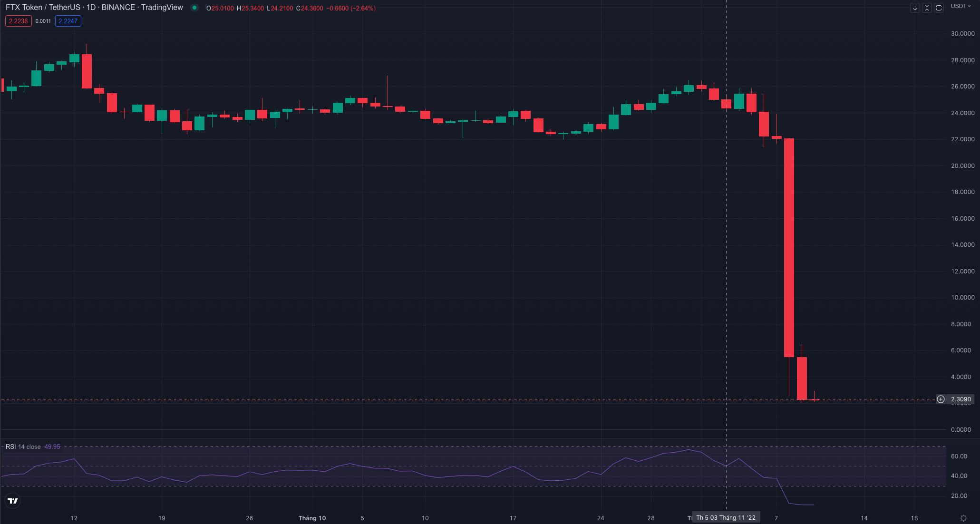Click the red sell price 2.2236 button

coord(19,21)
